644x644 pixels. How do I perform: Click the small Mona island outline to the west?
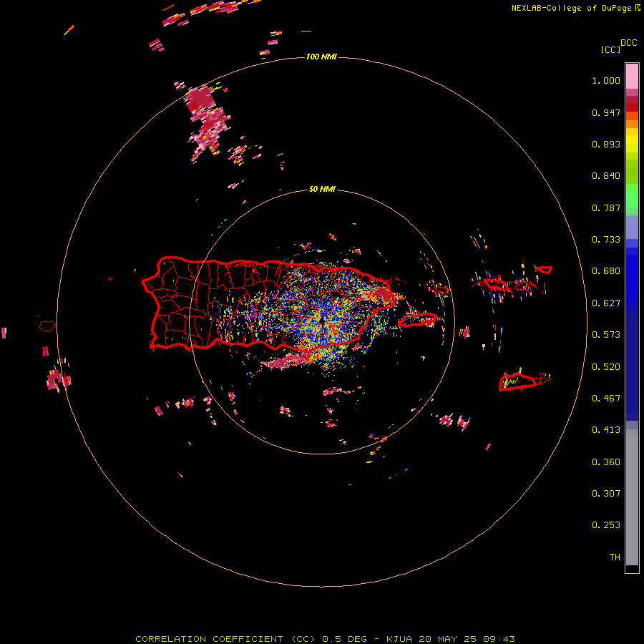[x=47, y=326]
